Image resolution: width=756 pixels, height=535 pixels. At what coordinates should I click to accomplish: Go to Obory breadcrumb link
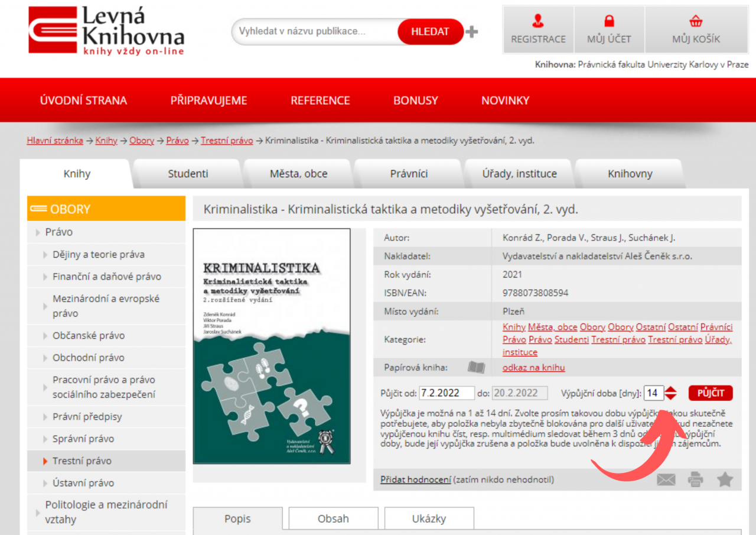(142, 141)
